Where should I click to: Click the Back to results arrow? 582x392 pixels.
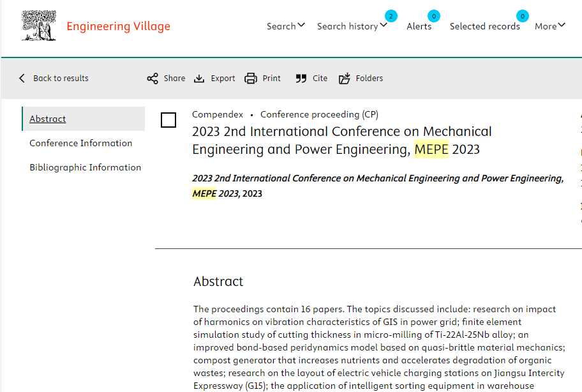click(22, 79)
